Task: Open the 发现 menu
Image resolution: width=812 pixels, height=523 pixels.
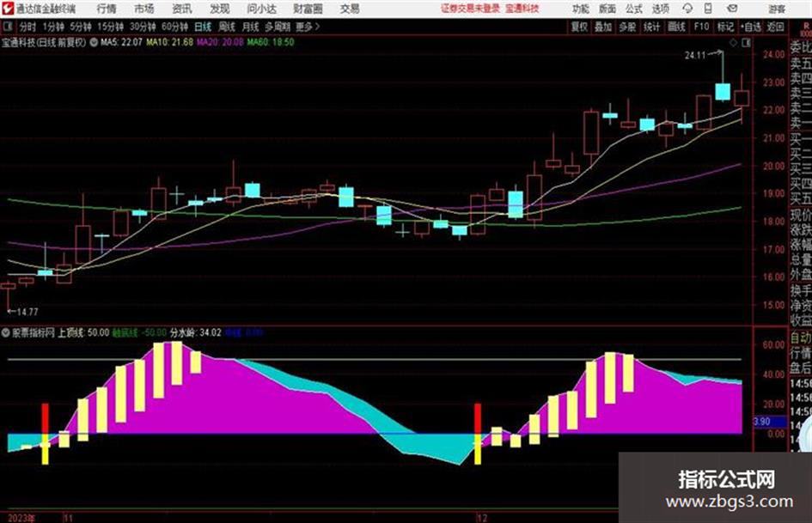Action: (x=220, y=9)
